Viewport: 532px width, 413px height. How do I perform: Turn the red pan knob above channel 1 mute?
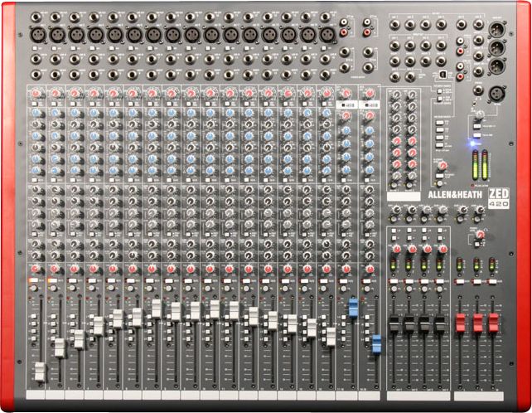(35, 270)
